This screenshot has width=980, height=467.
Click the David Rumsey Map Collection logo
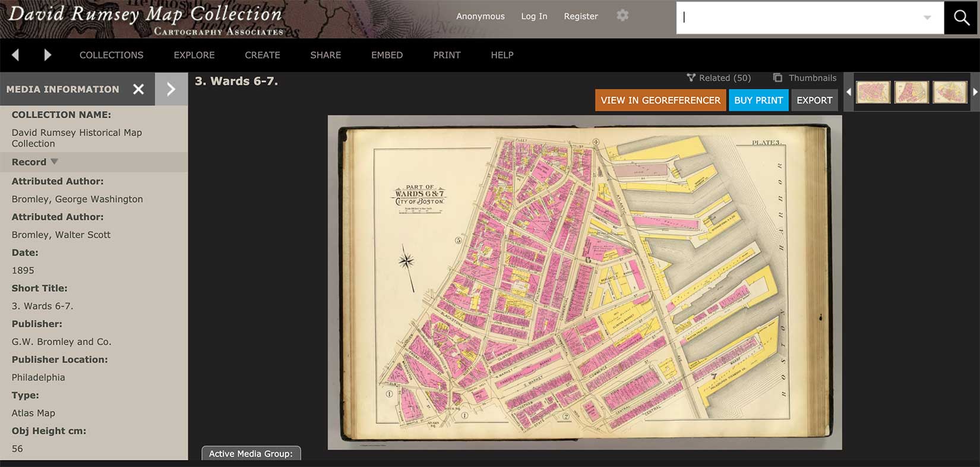[x=145, y=19]
